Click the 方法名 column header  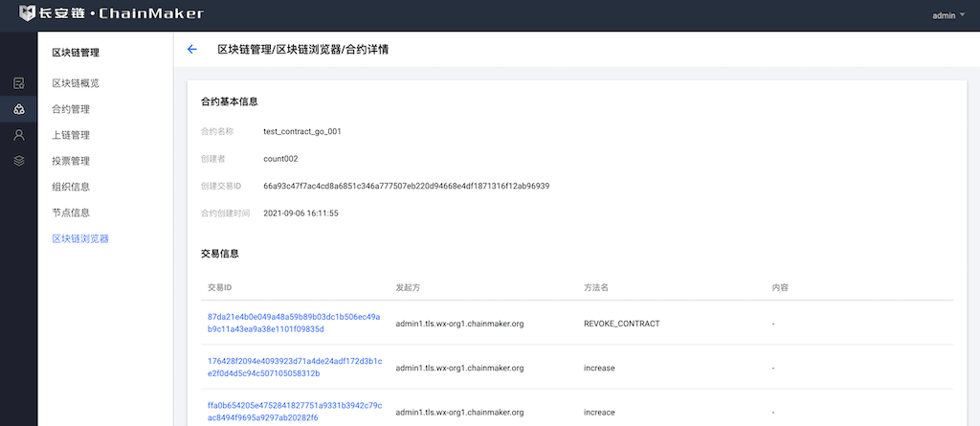[x=596, y=287]
